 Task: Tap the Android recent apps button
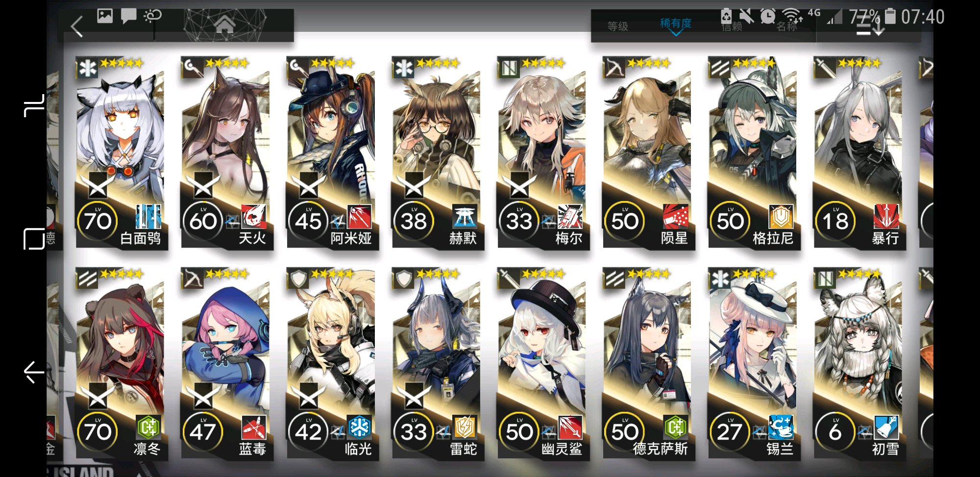(33, 106)
